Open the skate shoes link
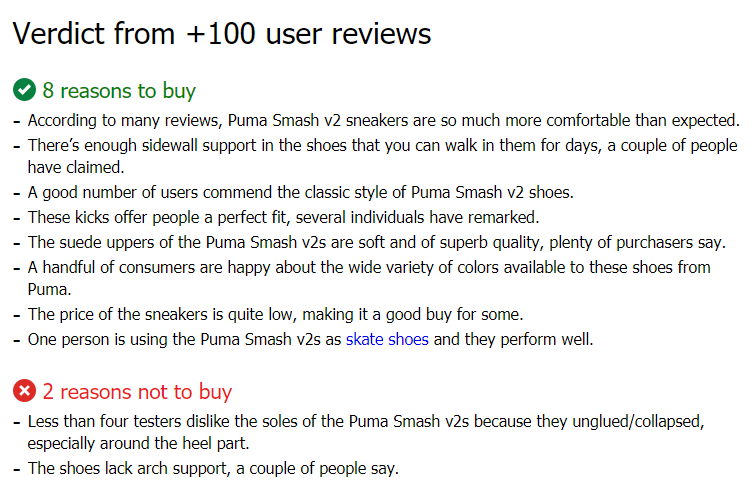The image size is (755, 492). (387, 339)
